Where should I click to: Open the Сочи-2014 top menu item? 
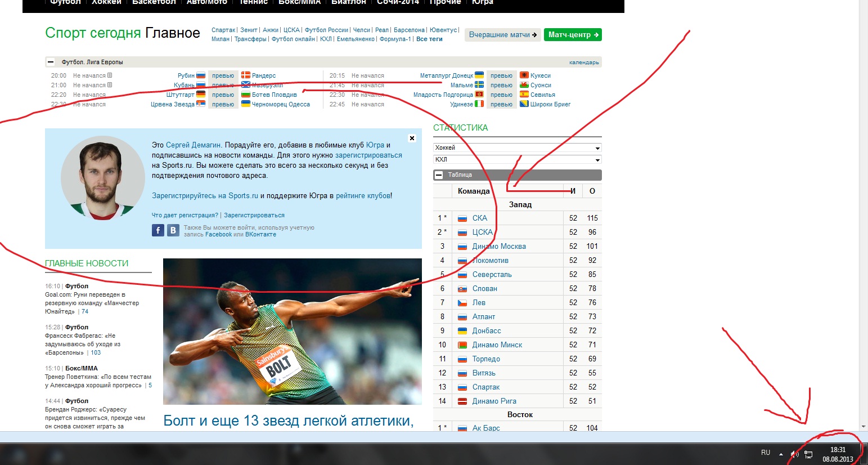click(x=398, y=2)
